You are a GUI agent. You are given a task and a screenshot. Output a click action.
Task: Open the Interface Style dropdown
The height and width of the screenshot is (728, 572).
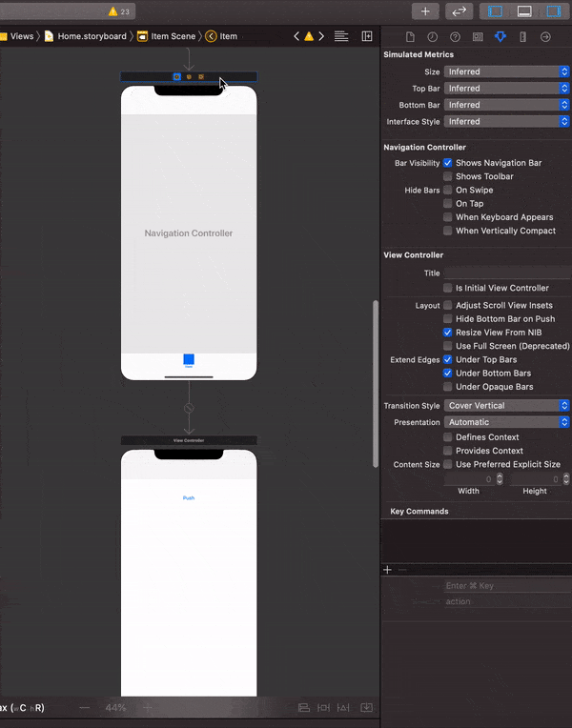tap(506, 122)
